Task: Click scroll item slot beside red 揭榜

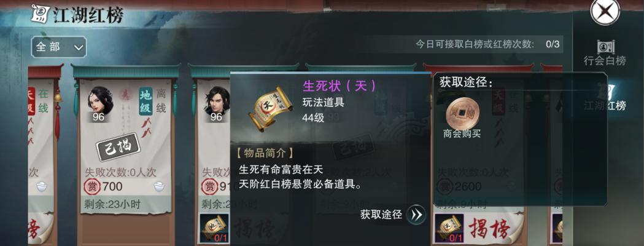Action: tap(449, 228)
